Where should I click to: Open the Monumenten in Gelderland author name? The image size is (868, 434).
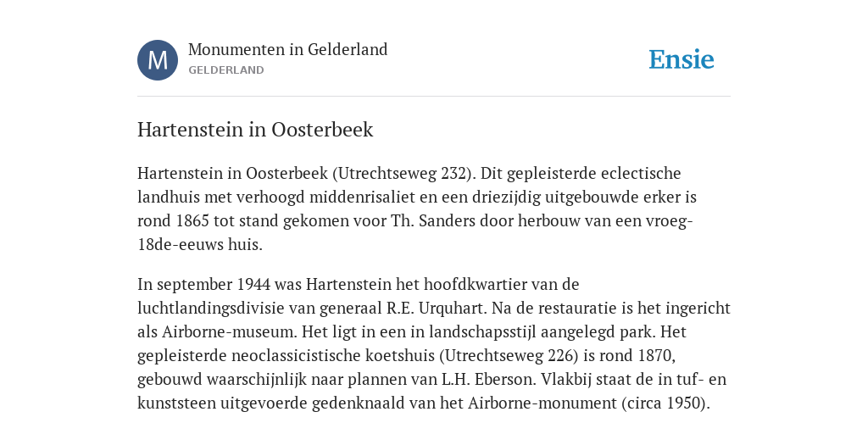[288, 49]
